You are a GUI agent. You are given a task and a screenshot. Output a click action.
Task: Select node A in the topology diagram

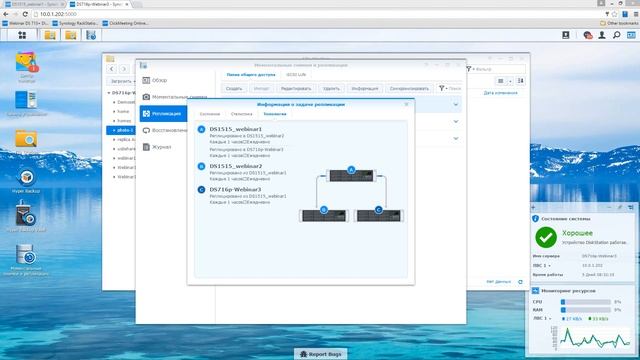coord(351,175)
